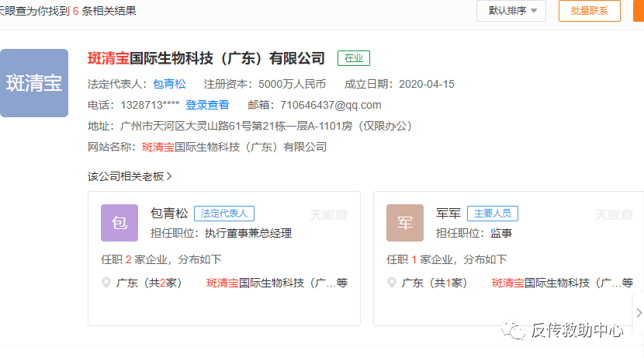Click location pin icon in 包青松 card
This screenshot has width=644, height=358.
point(106,283)
